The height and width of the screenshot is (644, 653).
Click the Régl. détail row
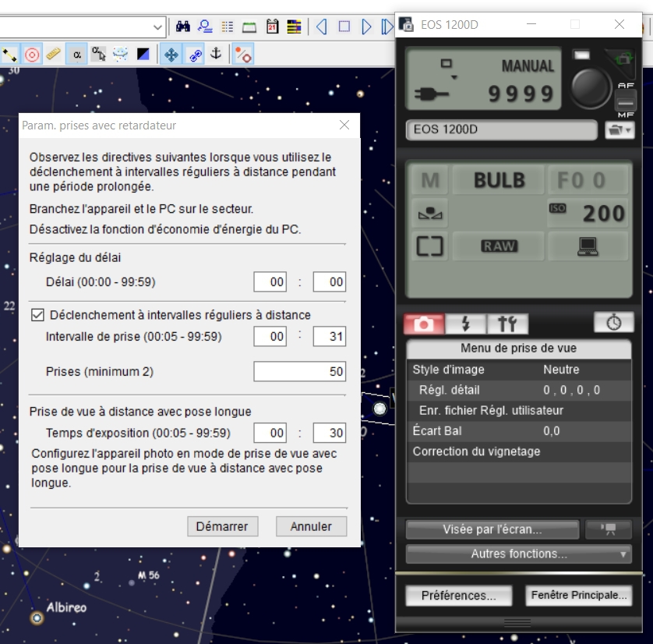[518, 390]
